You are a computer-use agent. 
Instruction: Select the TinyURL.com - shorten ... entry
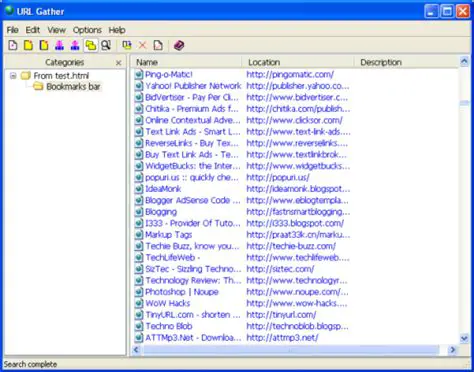(192, 315)
